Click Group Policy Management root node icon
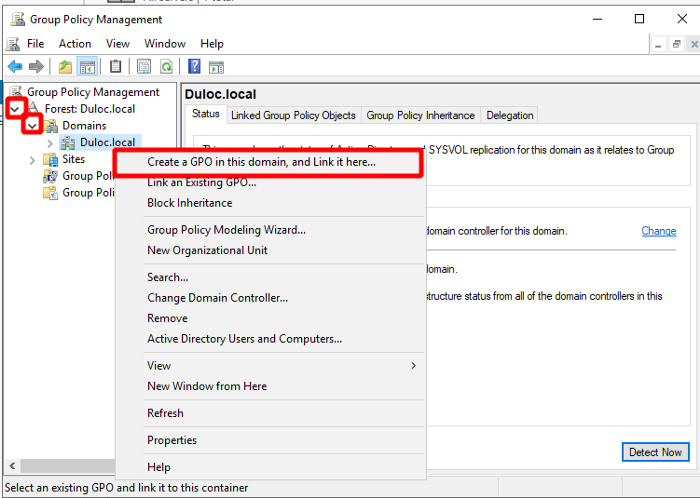700x498 pixels. [16, 91]
